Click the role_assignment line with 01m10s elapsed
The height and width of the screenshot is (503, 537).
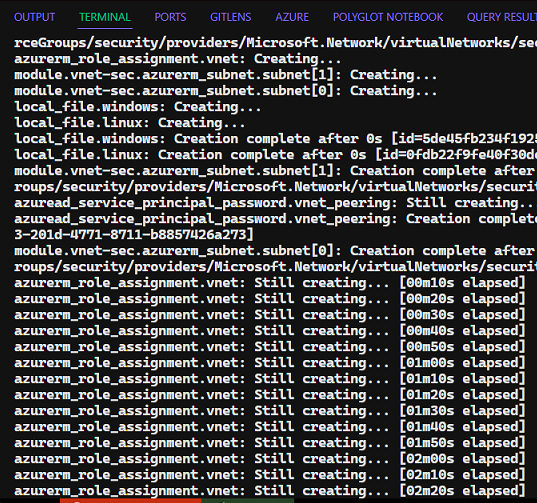point(270,379)
